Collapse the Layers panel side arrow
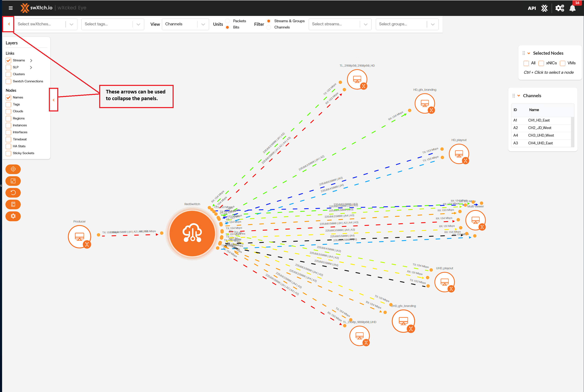This screenshot has width=584, height=392. [x=53, y=100]
